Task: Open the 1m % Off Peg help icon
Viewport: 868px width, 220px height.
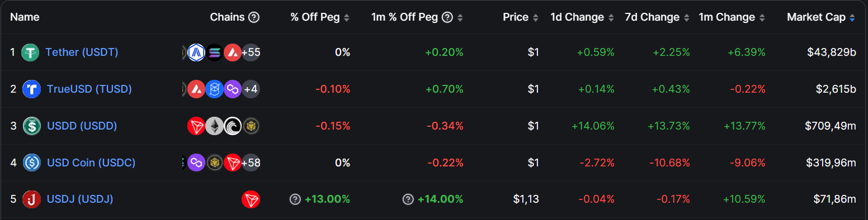Action: pos(447,17)
